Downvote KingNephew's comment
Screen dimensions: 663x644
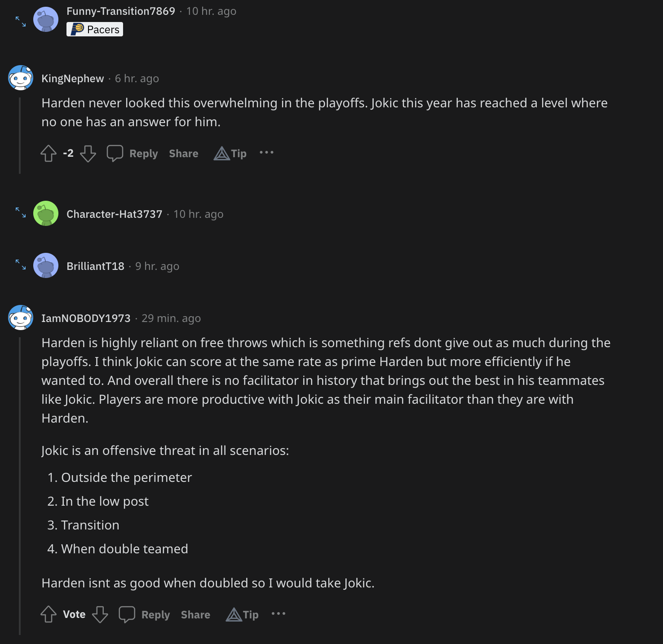coord(88,154)
